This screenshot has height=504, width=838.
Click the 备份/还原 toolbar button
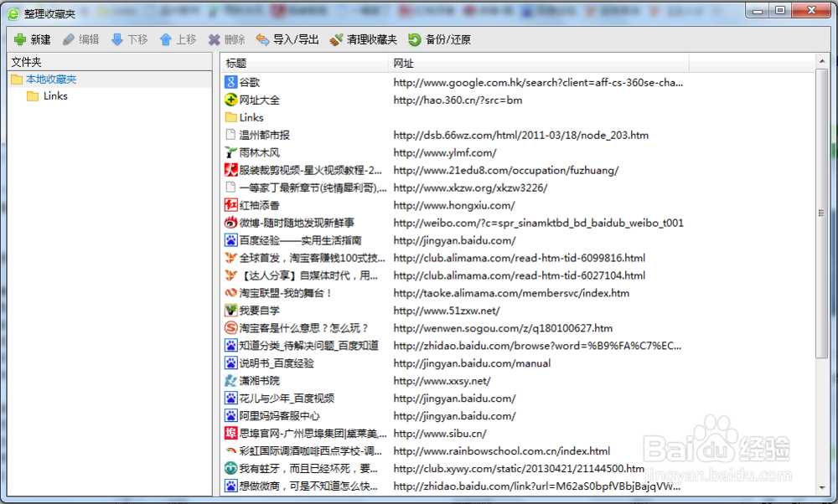point(439,39)
